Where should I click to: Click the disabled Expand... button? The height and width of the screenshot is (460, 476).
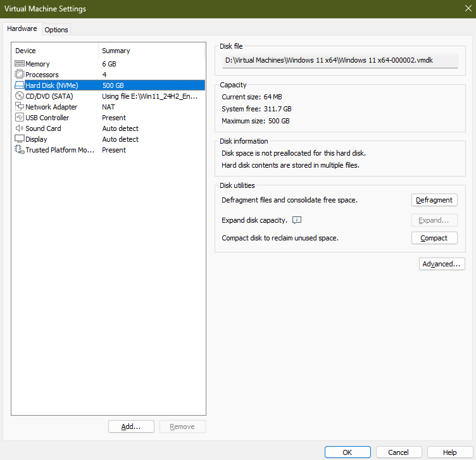coord(434,220)
